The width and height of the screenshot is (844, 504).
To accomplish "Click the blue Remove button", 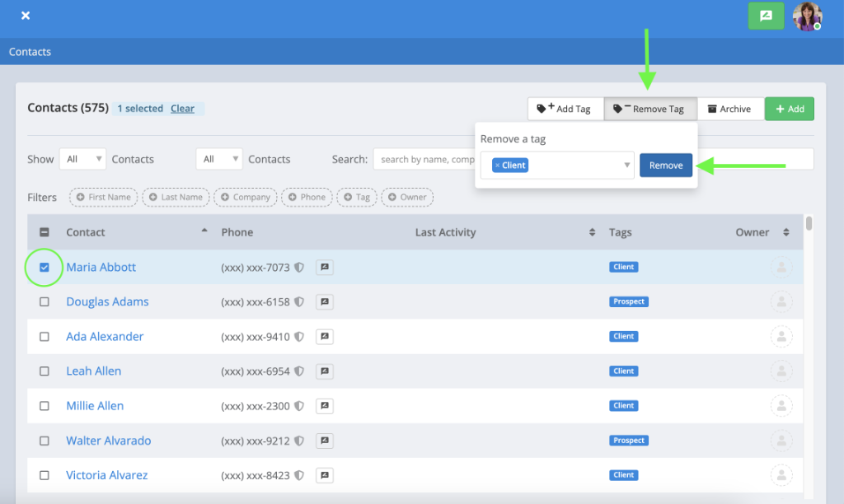I will click(666, 166).
